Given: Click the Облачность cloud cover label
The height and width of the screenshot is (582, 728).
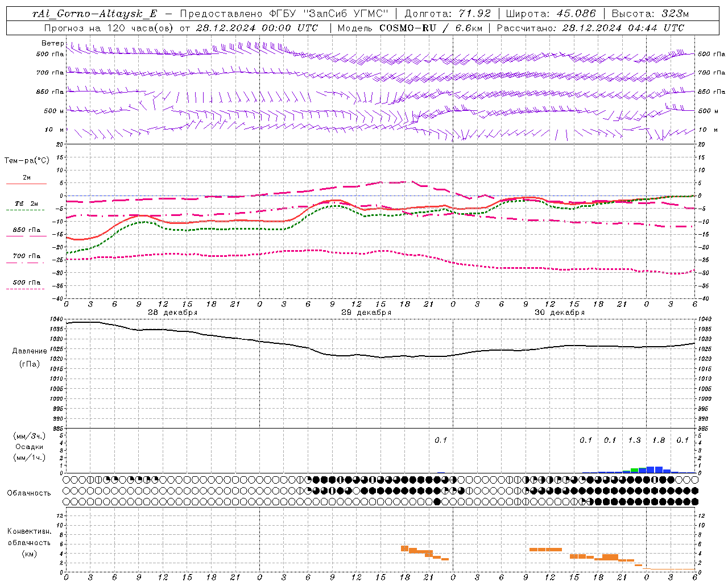Looking at the screenshot, I should (29, 493).
